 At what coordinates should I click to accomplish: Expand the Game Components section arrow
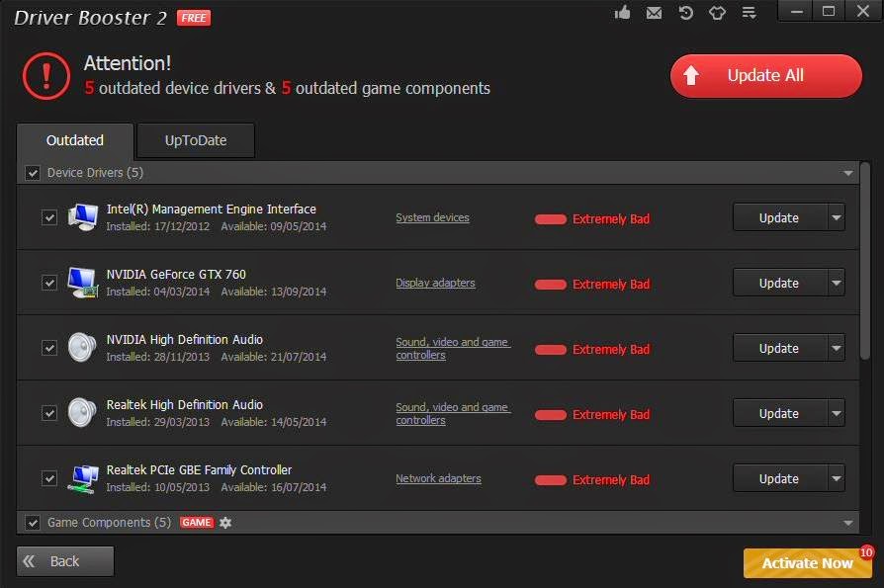[x=847, y=523]
